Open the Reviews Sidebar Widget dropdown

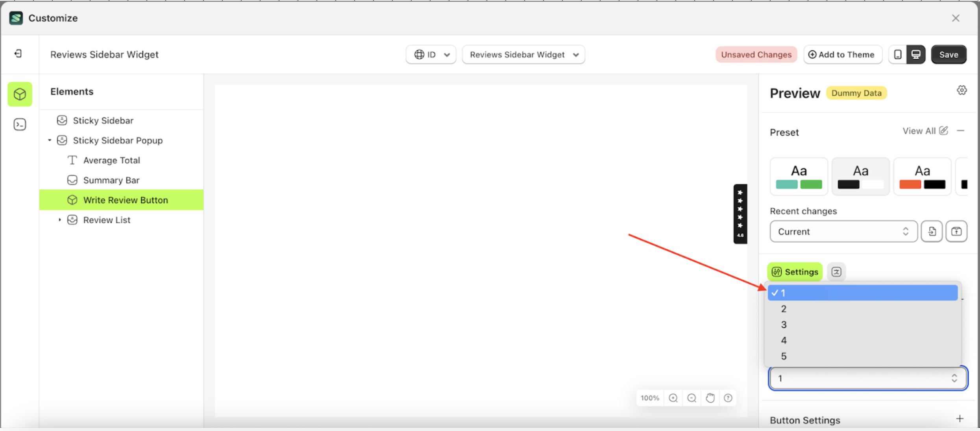point(523,54)
